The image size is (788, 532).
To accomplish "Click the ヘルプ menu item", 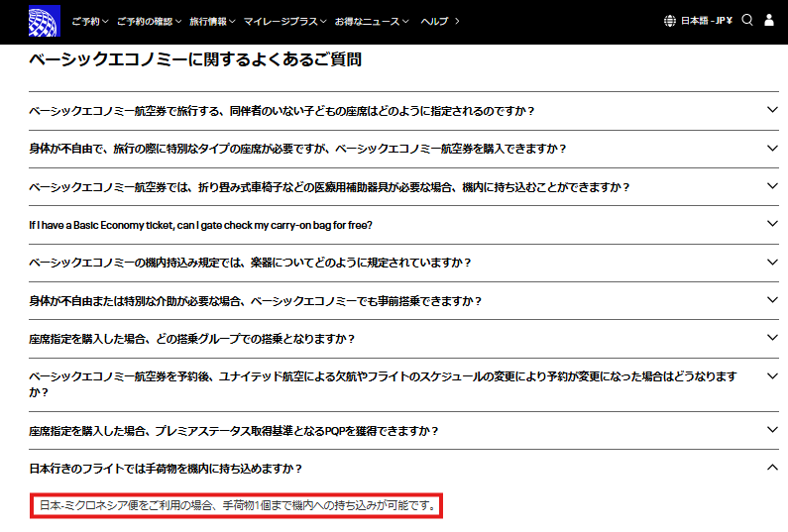I will pos(439,21).
